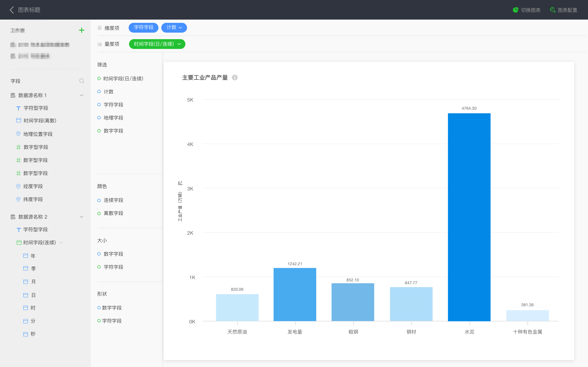
Task: Click the info icon beside 主要工业产品产量
Action: point(234,77)
